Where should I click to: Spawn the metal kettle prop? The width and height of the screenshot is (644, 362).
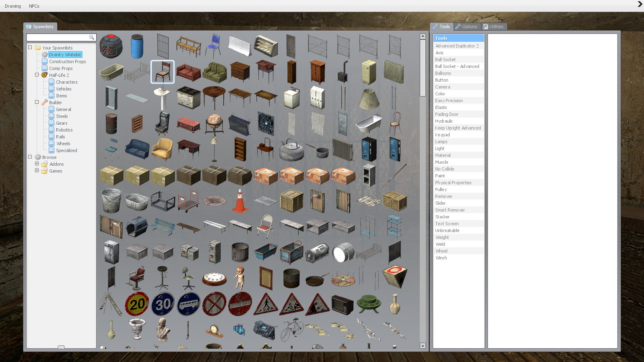[x=291, y=149]
